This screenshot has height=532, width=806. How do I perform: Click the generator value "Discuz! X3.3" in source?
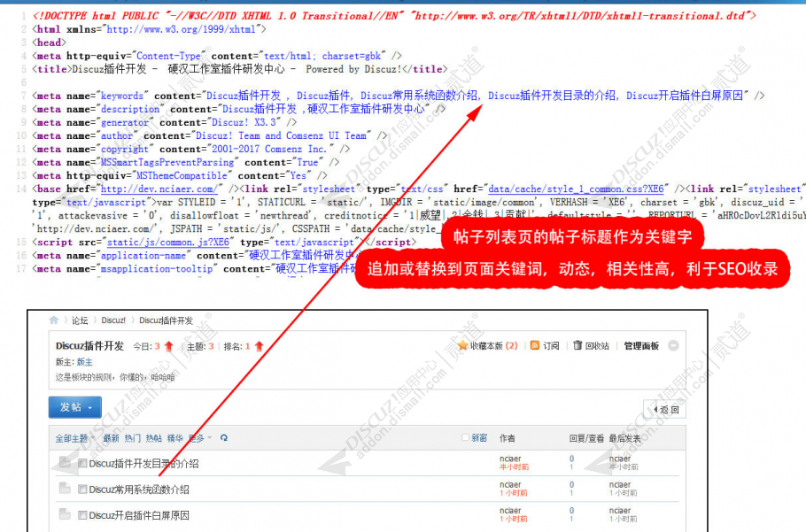(x=246, y=122)
